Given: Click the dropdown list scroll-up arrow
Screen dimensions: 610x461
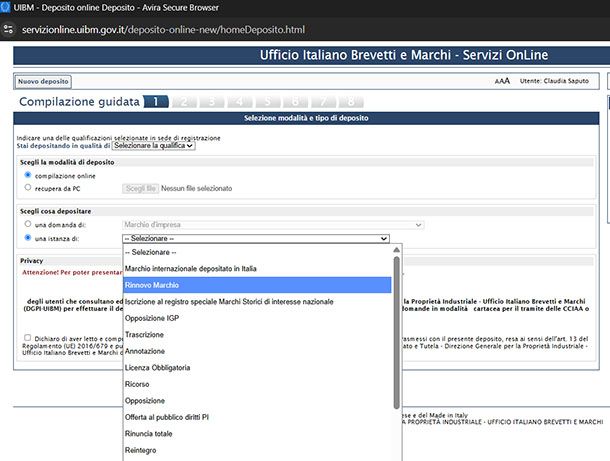Looking at the screenshot, I should 396,250.
